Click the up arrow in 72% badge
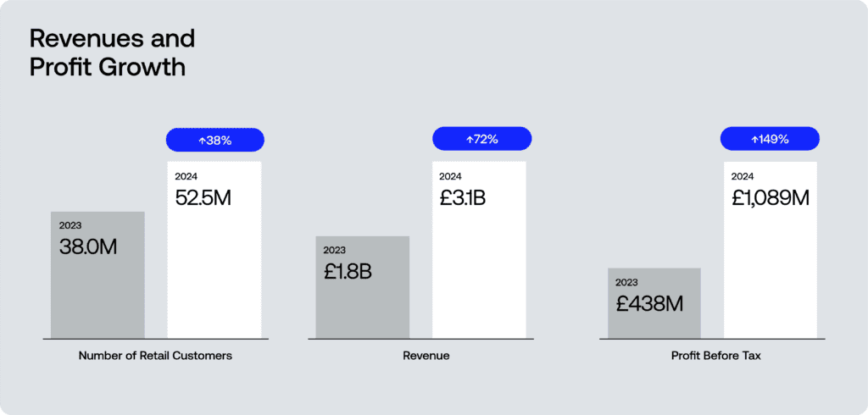This screenshot has width=868, height=415. click(470, 140)
